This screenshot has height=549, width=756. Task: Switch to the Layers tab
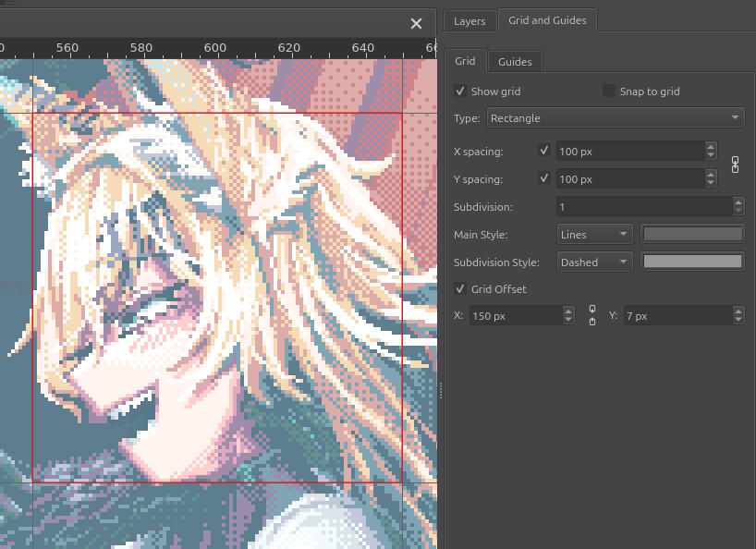pyautogui.click(x=469, y=21)
